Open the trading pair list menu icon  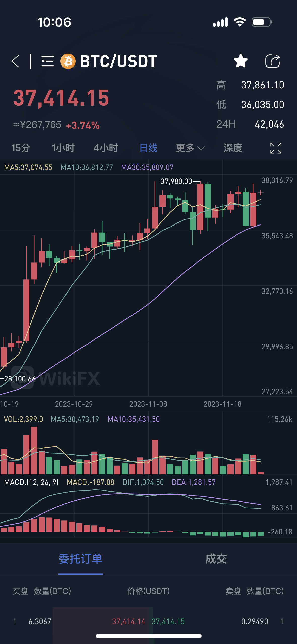pos(48,61)
